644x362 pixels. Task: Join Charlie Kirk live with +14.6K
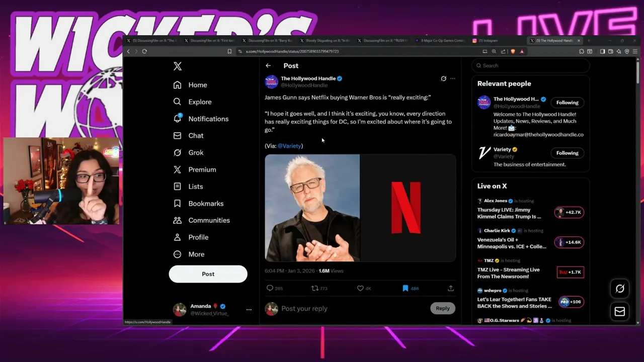569,242
